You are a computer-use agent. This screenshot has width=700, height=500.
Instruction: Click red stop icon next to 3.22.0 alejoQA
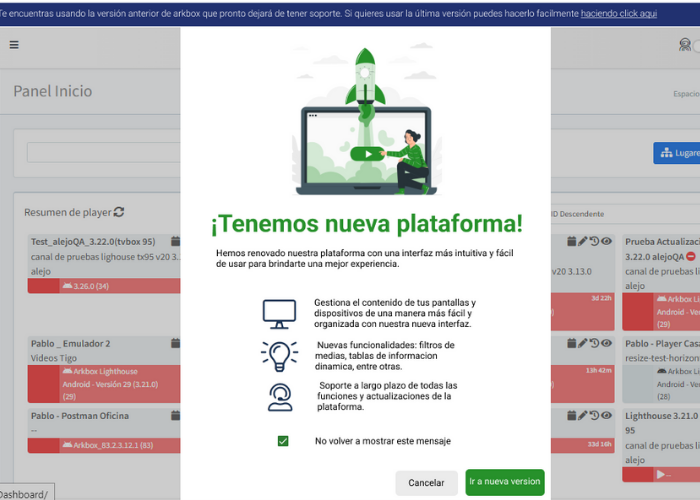click(x=691, y=257)
